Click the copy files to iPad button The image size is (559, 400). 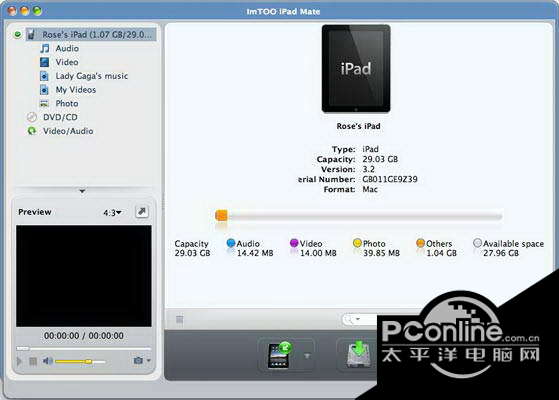[x=280, y=355]
